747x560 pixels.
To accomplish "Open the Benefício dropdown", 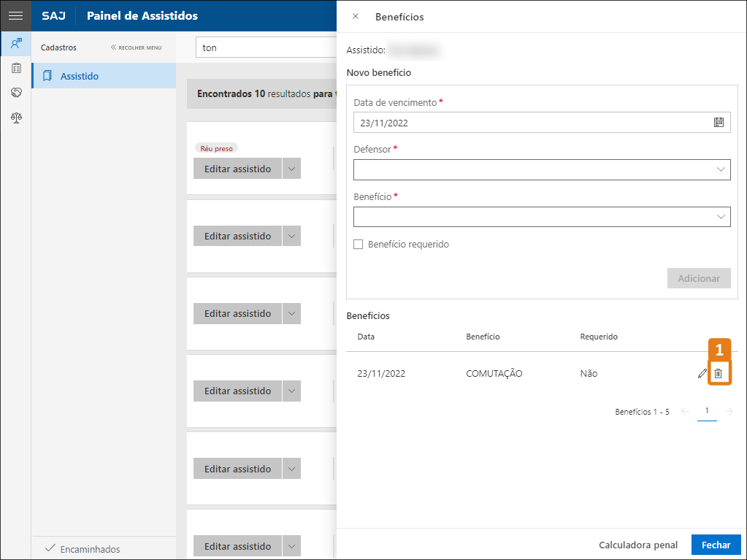I will 542,217.
